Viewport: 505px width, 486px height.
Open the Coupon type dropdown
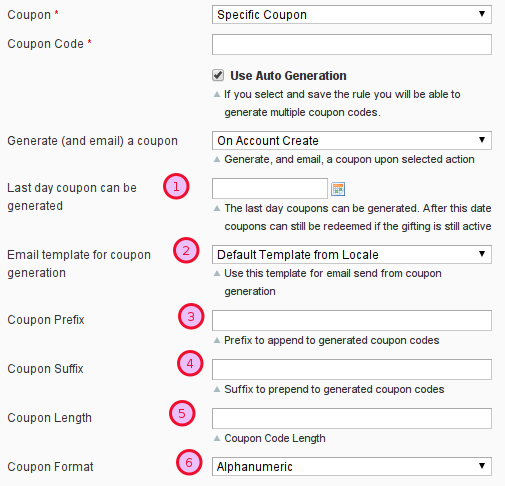pyautogui.click(x=352, y=14)
